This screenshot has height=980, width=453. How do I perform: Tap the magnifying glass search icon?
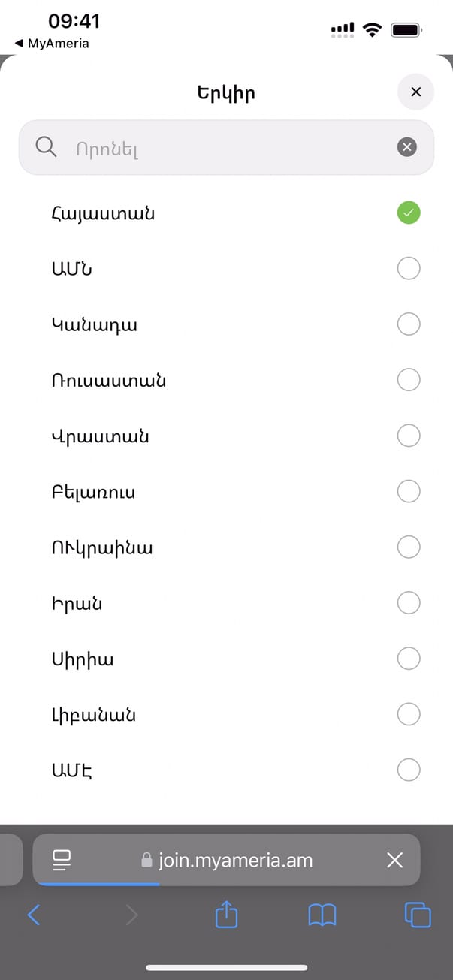[x=46, y=147]
